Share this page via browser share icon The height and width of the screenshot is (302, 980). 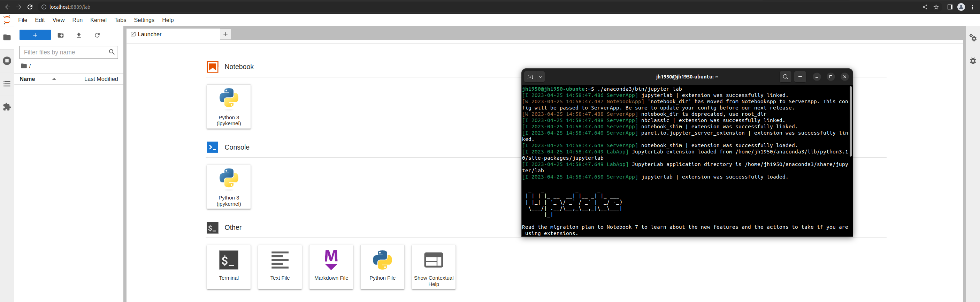(925, 7)
